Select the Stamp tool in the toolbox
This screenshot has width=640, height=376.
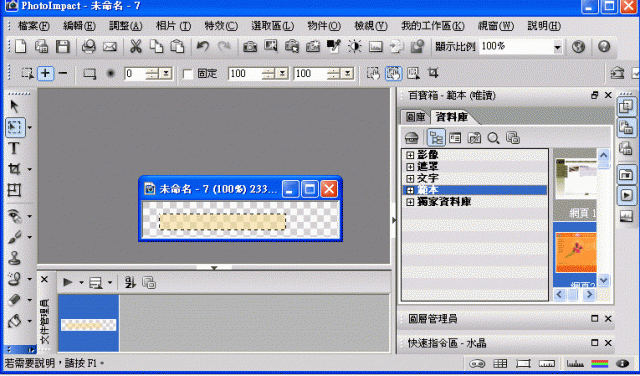(x=15, y=258)
